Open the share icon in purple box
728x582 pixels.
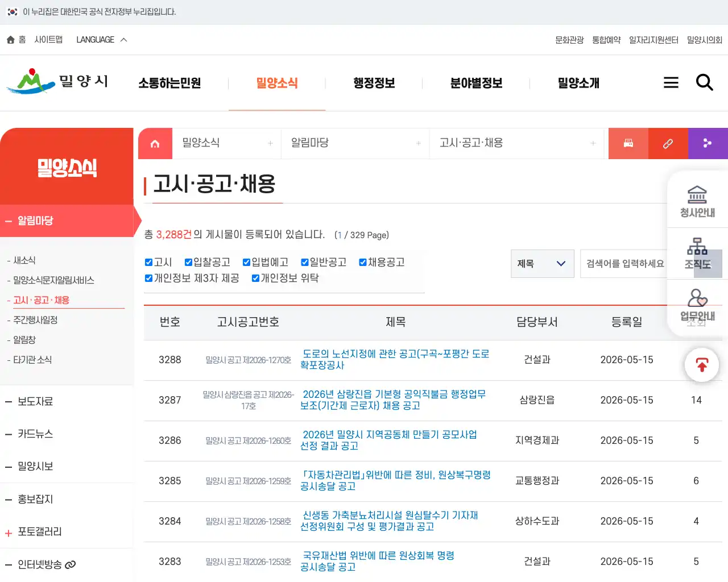[708, 143]
